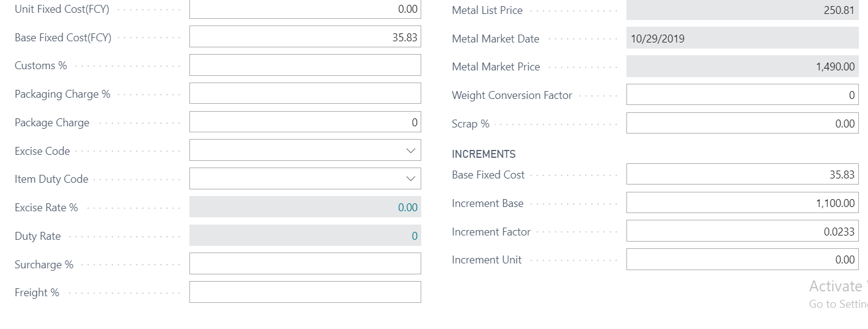
Task: Click the Surcharge % input box
Action: [305, 264]
